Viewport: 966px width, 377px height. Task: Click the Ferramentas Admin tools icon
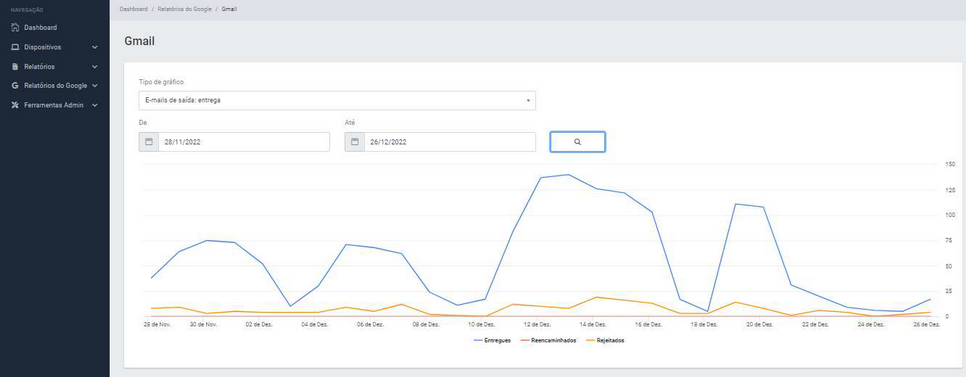15,105
